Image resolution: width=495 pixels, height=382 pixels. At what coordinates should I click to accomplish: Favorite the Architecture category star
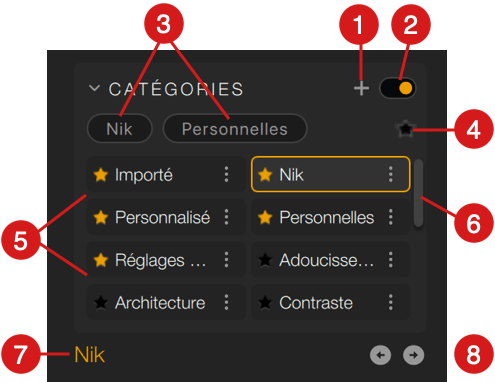click(x=100, y=302)
